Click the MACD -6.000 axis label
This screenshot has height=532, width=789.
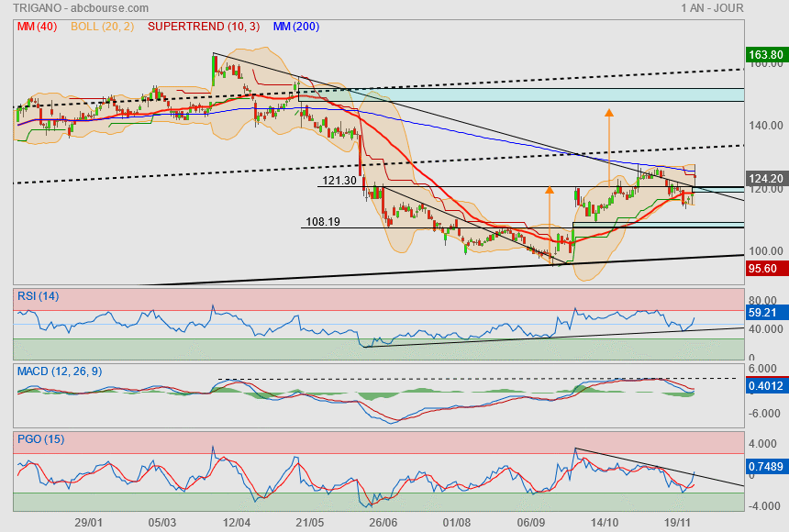click(x=764, y=414)
